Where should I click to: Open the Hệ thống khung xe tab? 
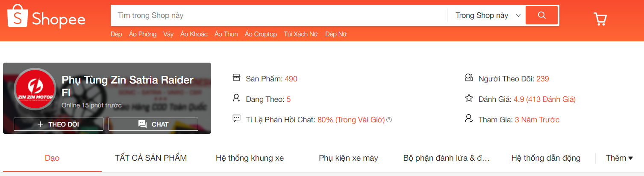click(x=250, y=158)
